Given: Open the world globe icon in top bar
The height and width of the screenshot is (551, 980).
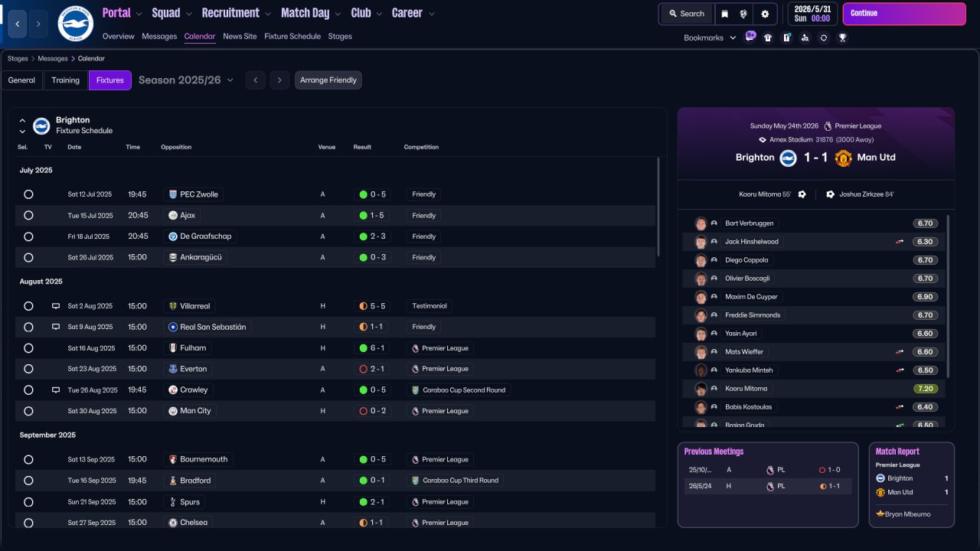Looking at the screenshot, I should [743, 14].
